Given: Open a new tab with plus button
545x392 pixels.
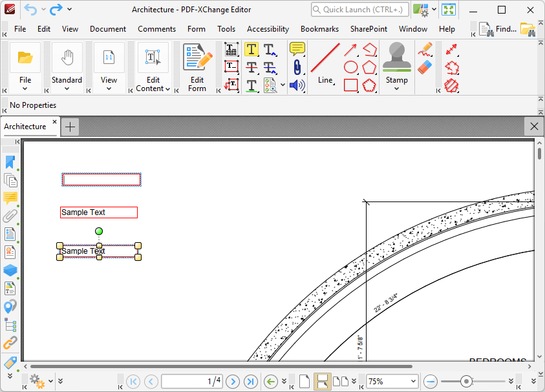Looking at the screenshot, I should click(x=70, y=127).
